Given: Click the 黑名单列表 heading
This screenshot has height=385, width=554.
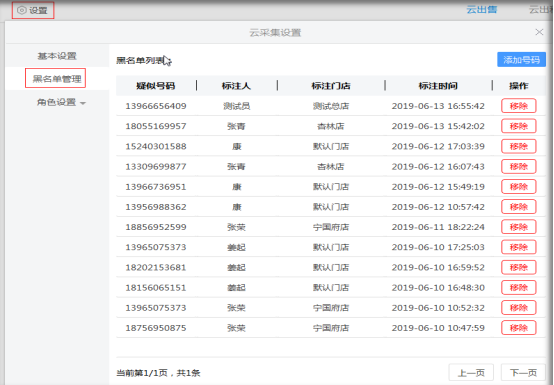Looking at the screenshot, I should (141, 60).
